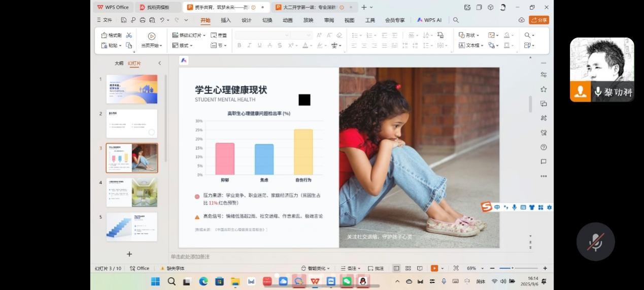Click the WPS AI button
Screen dimensions: 644x290
(x=429, y=20)
